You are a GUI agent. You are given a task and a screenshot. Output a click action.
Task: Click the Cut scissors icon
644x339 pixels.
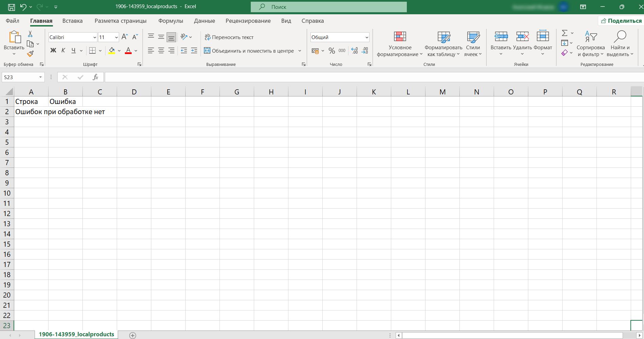tap(30, 34)
